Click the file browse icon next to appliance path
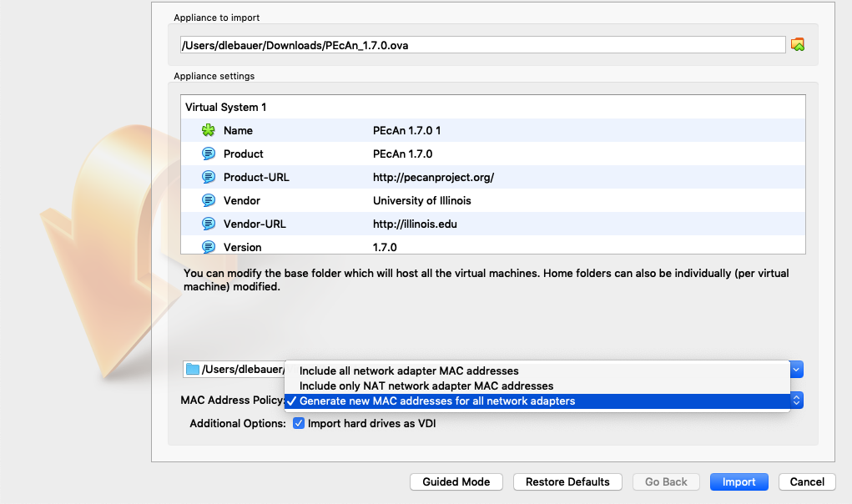The width and height of the screenshot is (852, 504). click(798, 45)
